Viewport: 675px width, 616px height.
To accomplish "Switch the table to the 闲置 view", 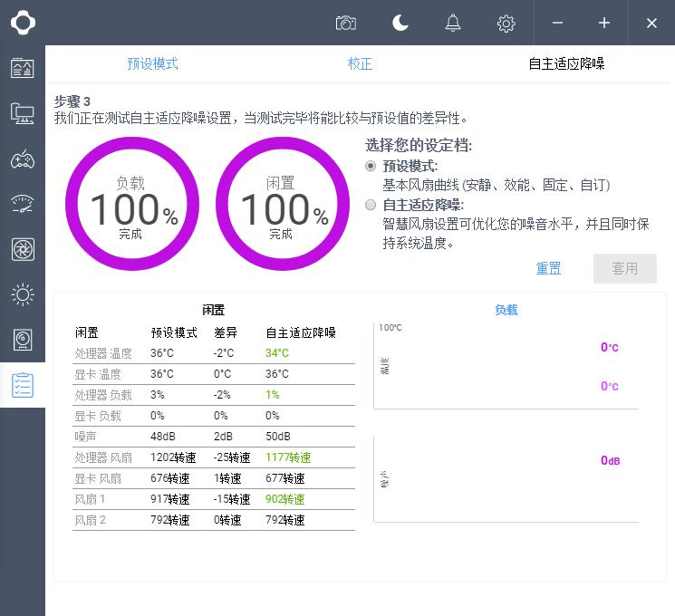I will [213, 310].
